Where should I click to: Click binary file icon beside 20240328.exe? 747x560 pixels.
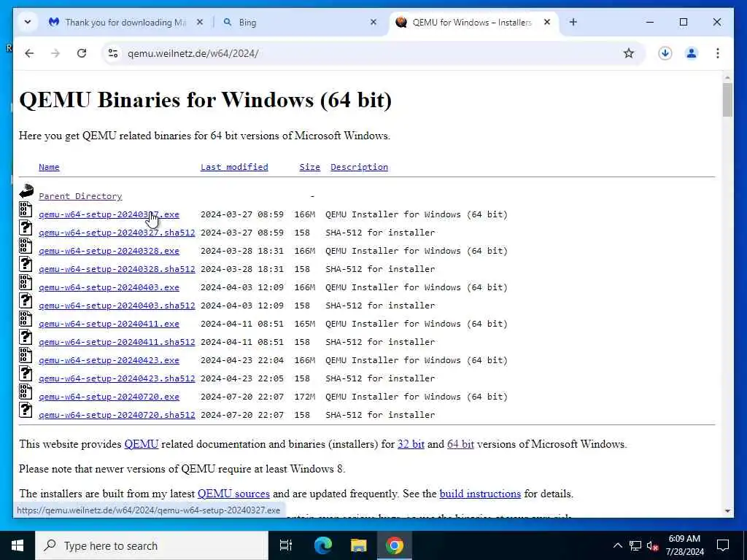[x=26, y=246]
